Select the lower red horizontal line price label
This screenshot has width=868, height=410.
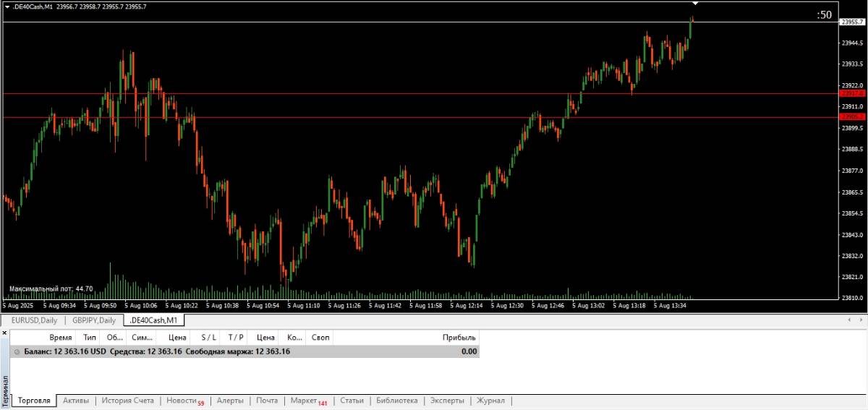(851, 117)
